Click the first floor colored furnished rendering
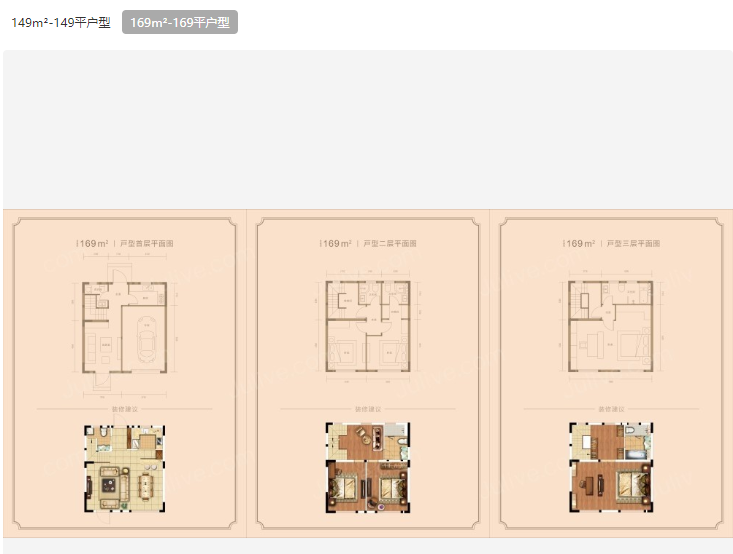 pos(125,469)
